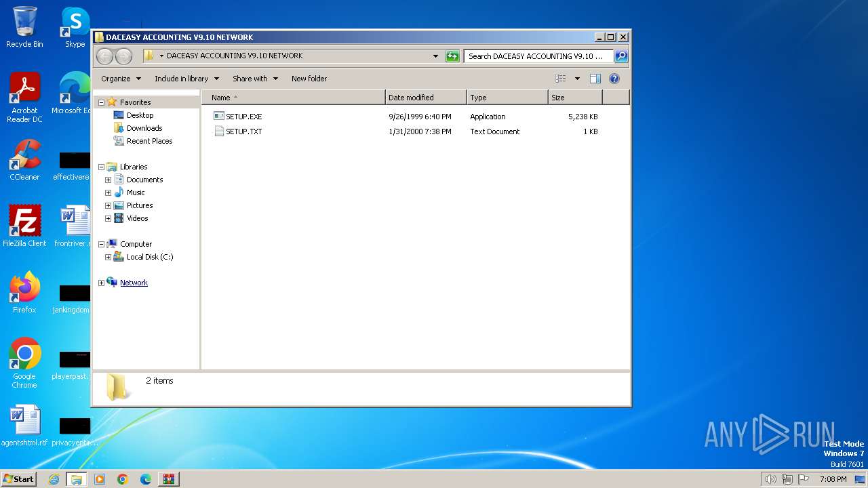Click the address bar path text

235,56
